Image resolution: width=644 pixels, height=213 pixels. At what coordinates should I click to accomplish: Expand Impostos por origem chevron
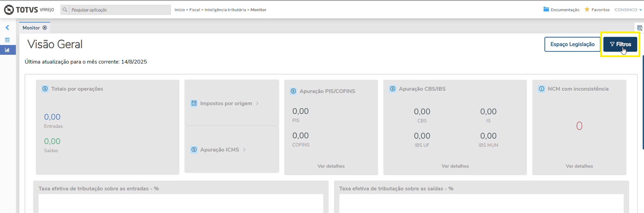pyautogui.click(x=257, y=103)
